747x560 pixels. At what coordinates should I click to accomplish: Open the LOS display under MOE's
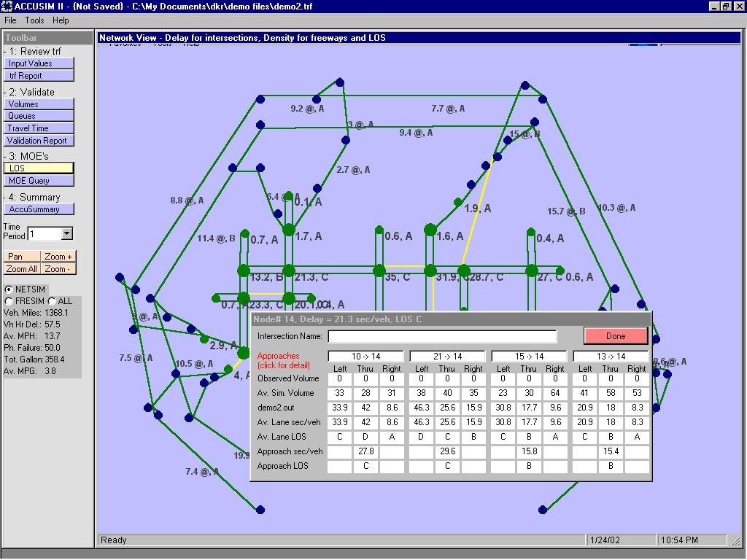38,168
